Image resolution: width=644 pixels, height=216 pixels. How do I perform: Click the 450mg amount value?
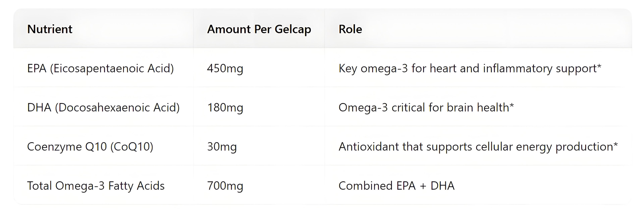coord(225,68)
